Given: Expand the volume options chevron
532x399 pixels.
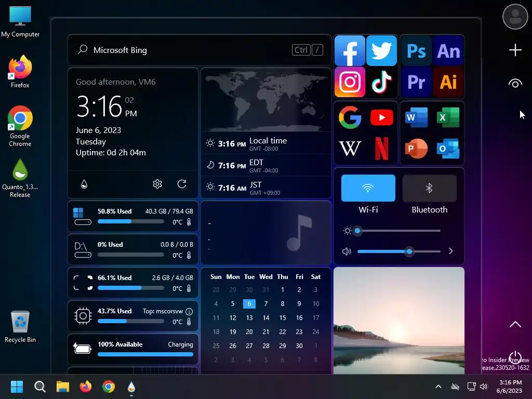Looking at the screenshot, I should (450, 251).
